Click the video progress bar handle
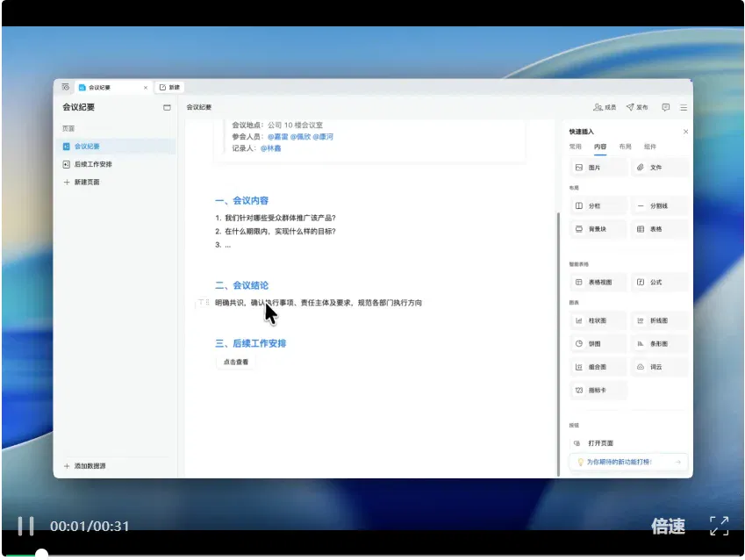 tap(42, 555)
